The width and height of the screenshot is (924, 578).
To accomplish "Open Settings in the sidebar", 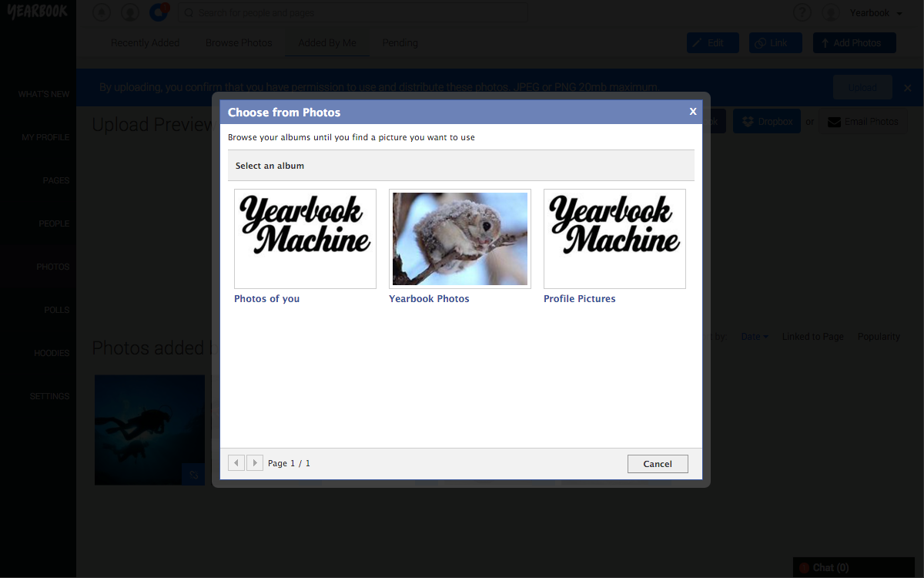I will coord(50,396).
